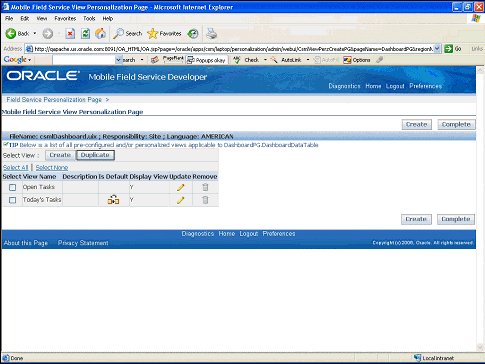
Task: Click inside the Google toolbar search field
Action: pos(84,60)
